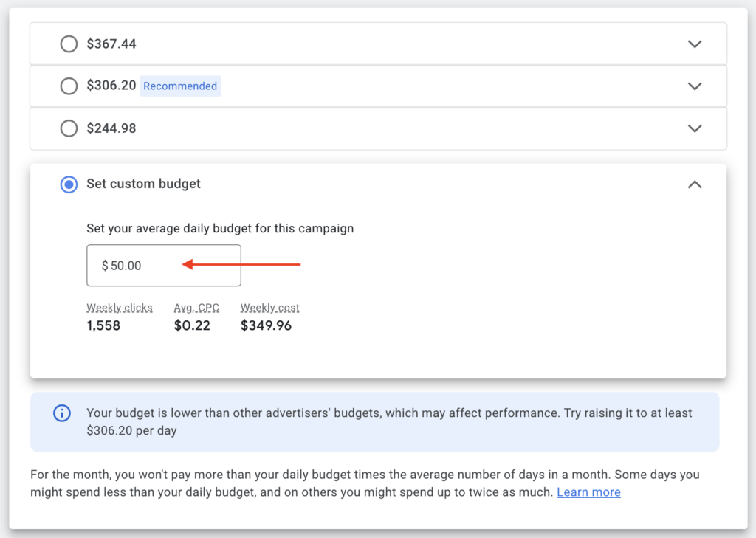Viewport: 756px width, 538px height.
Task: Open the Learn more link
Action: click(x=588, y=492)
